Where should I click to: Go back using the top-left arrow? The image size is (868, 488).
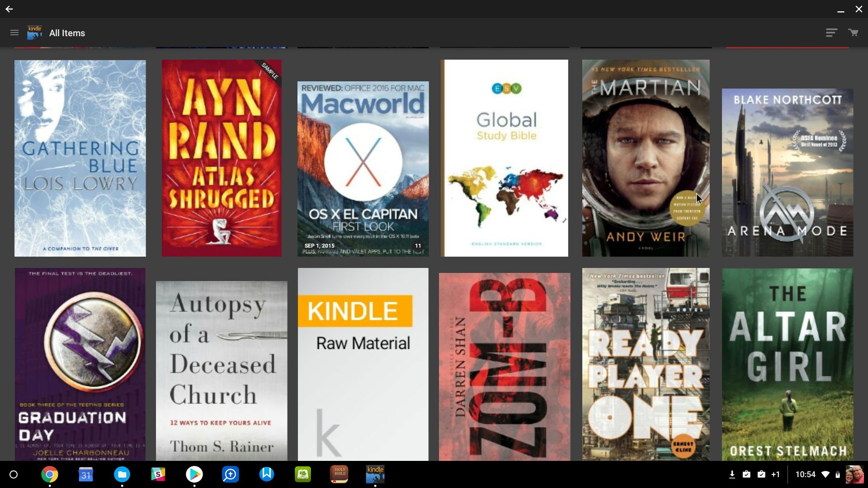coord(9,9)
